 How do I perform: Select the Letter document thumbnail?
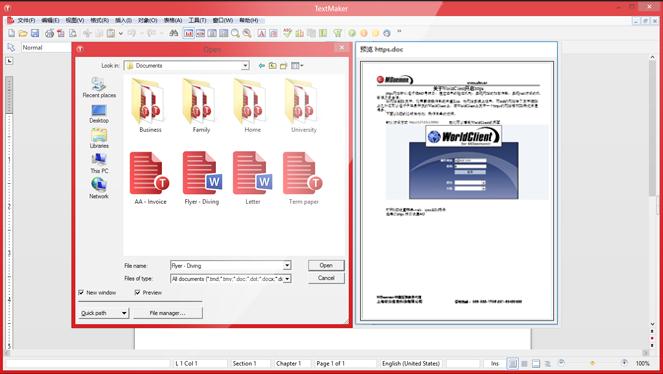pos(252,178)
